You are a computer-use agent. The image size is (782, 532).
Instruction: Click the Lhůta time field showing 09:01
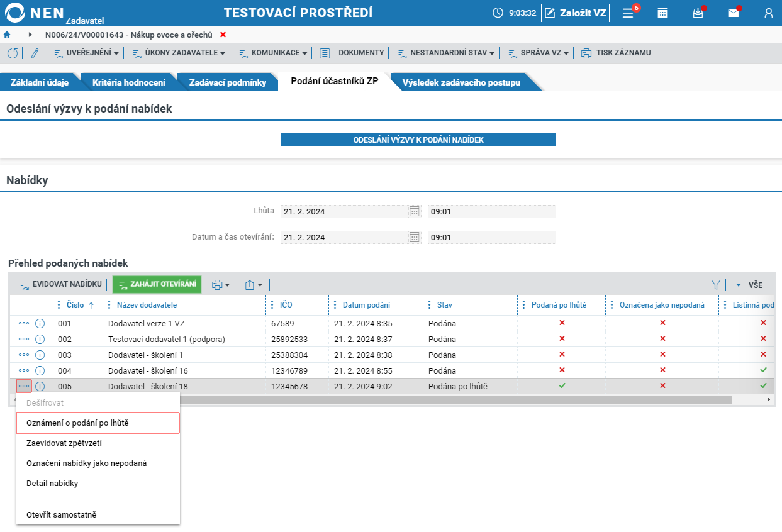coord(492,211)
